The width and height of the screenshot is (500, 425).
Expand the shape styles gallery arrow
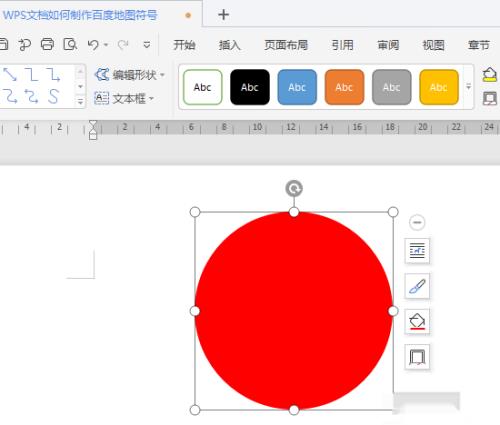pyautogui.click(x=468, y=87)
